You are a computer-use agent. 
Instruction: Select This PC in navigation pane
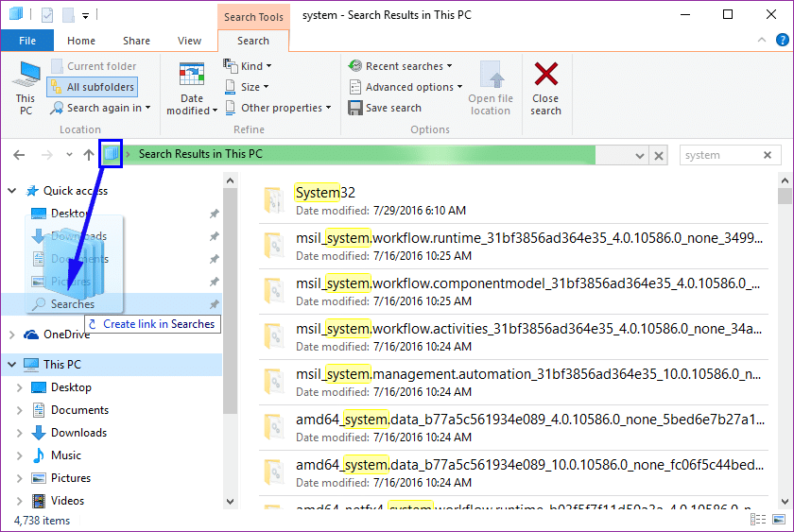pos(61,365)
